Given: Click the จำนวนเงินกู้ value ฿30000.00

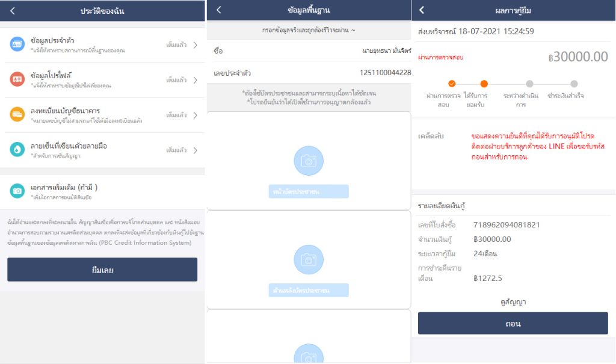Looking at the screenshot, I should [x=492, y=239].
